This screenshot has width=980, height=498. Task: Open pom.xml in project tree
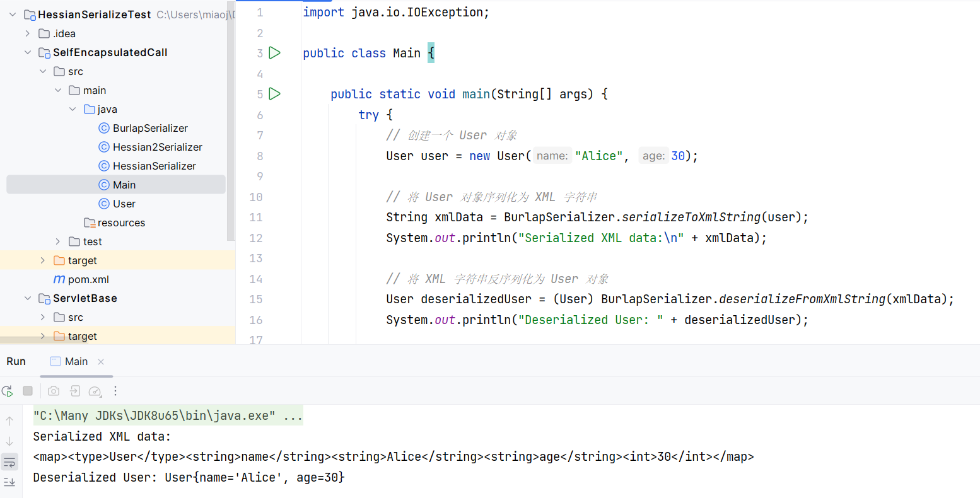(88, 279)
